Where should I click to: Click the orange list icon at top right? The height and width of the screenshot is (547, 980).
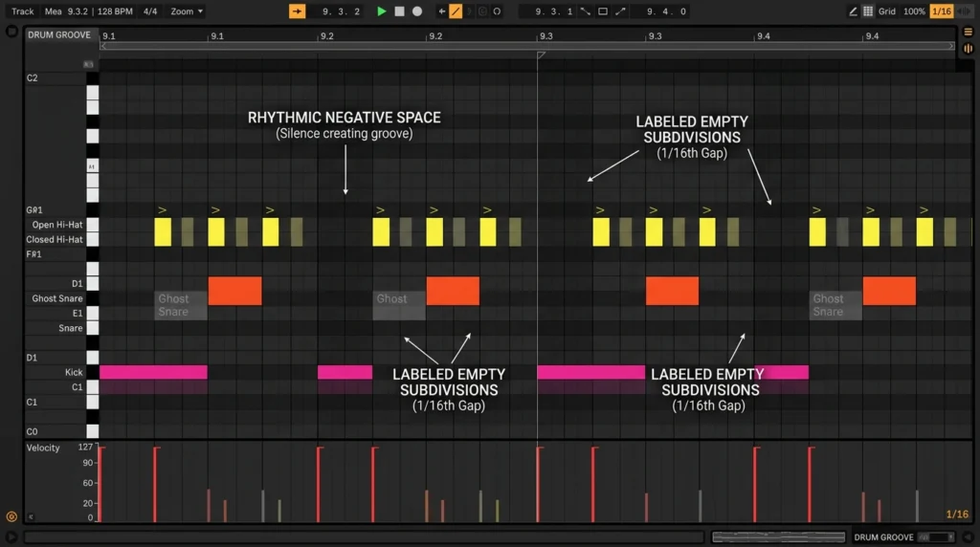pos(969,32)
